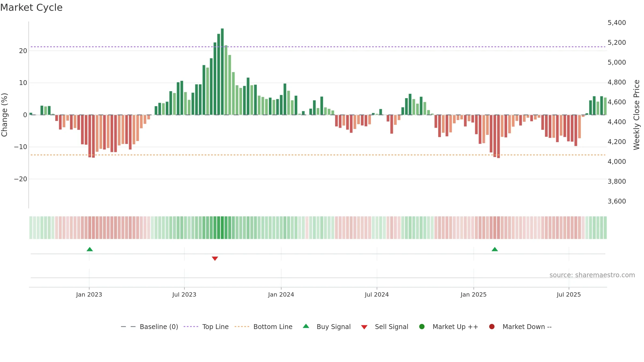Click the 5,400 price axis label
The image size is (644, 362).
(617, 23)
